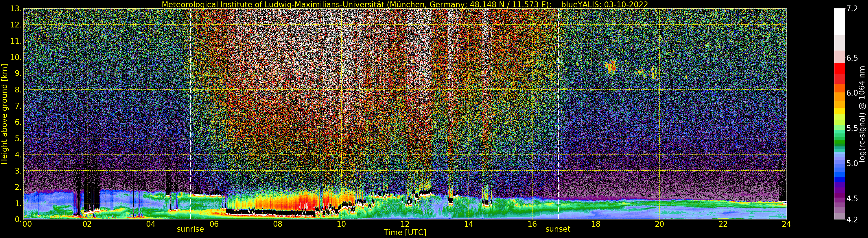
Task: Click the time axis tick '04'
Action: pyautogui.click(x=151, y=224)
